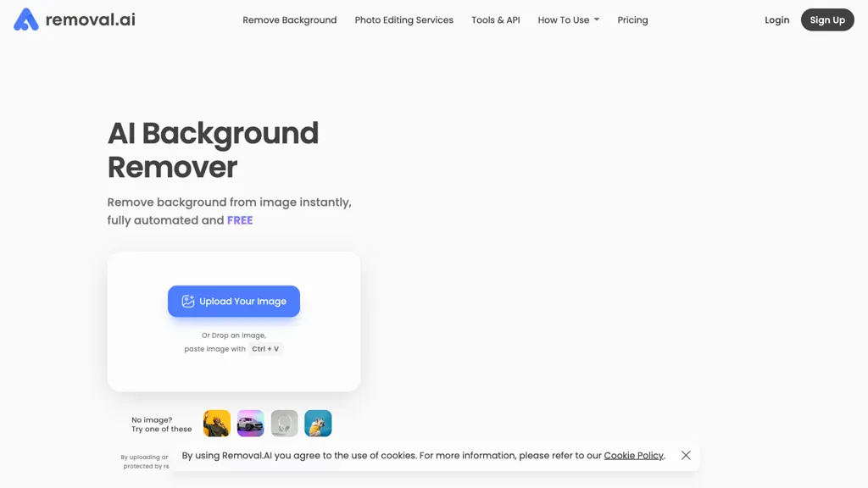Click the 'Or Drop an image,' text
This screenshot has height=488, width=868.
pos(234,335)
